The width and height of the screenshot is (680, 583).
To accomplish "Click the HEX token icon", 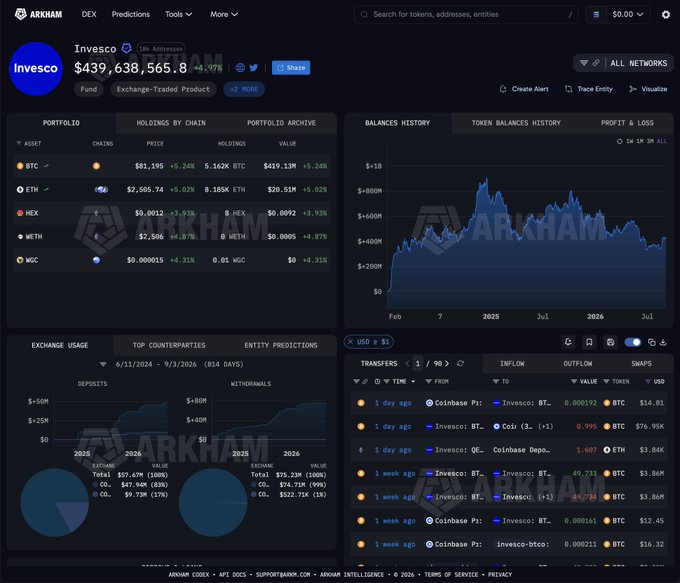I will (20, 213).
